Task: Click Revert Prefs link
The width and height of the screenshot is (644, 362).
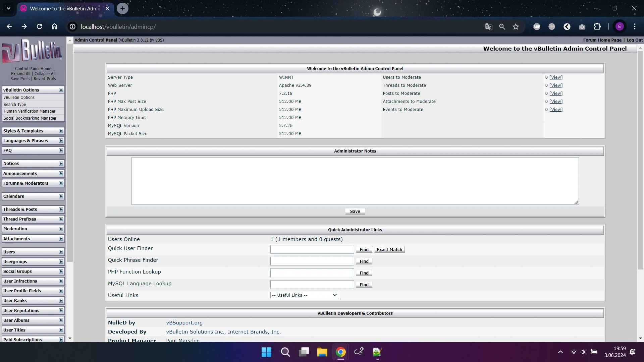Action: click(45, 78)
